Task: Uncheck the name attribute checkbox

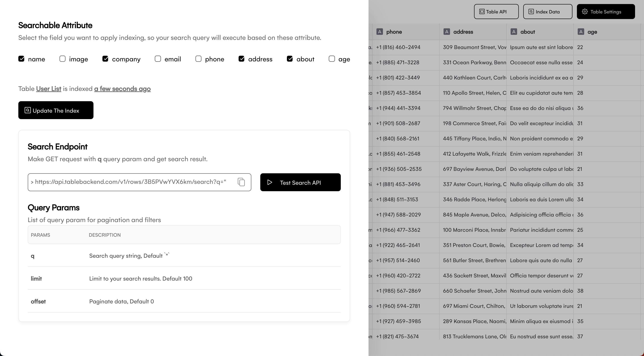Action: (21, 59)
